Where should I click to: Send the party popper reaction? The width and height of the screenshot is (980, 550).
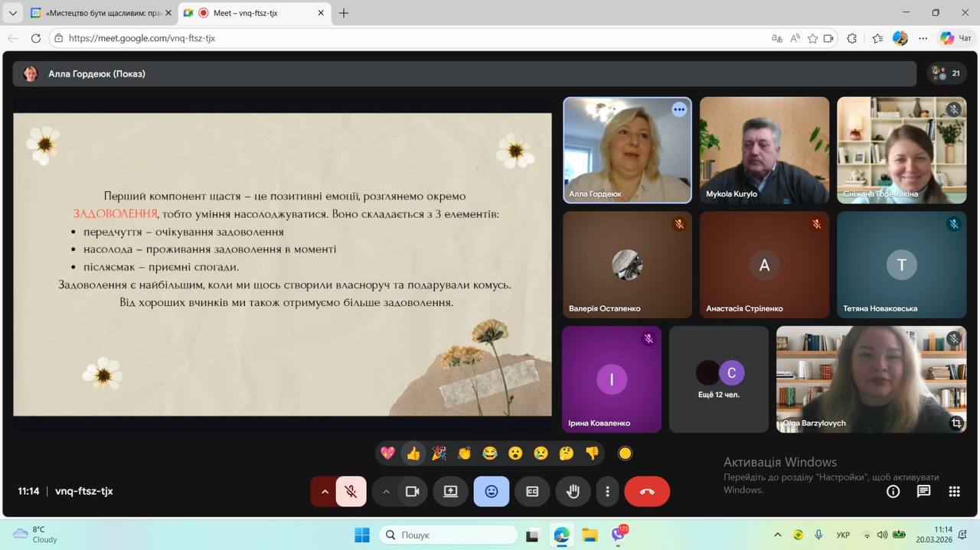pos(439,454)
